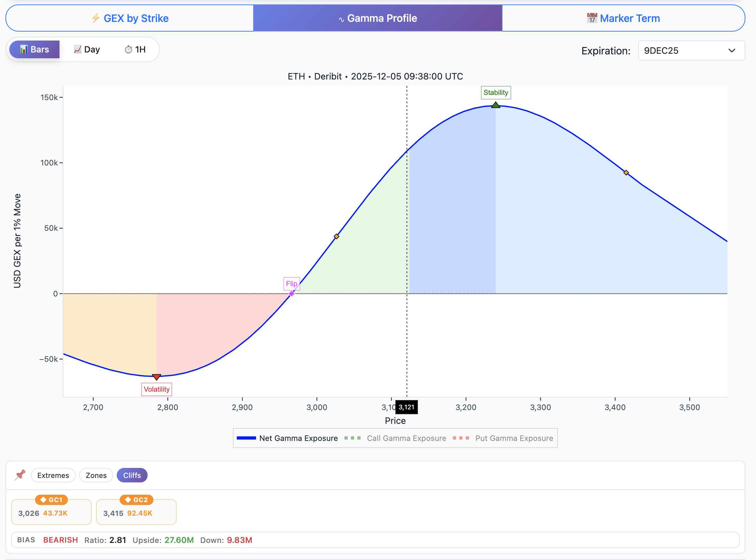Enable the Extremes overlay
756x560 pixels.
(53, 475)
